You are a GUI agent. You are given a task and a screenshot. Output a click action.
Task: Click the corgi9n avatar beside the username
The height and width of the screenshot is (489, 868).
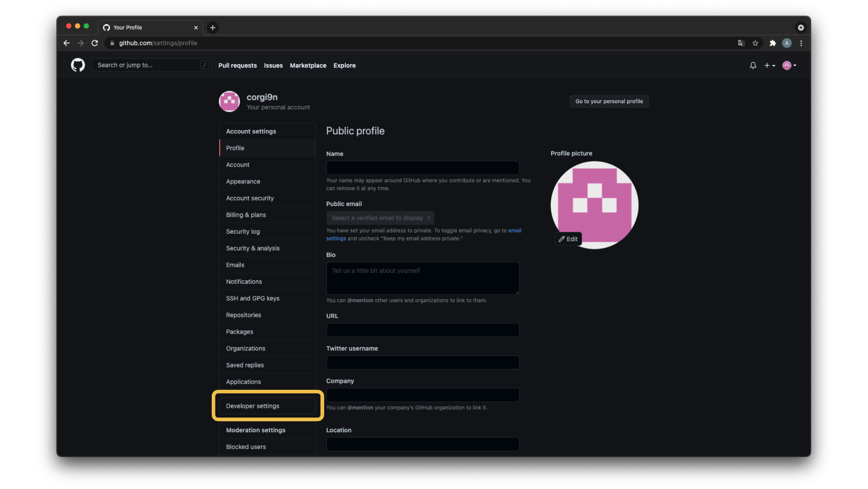[229, 101]
